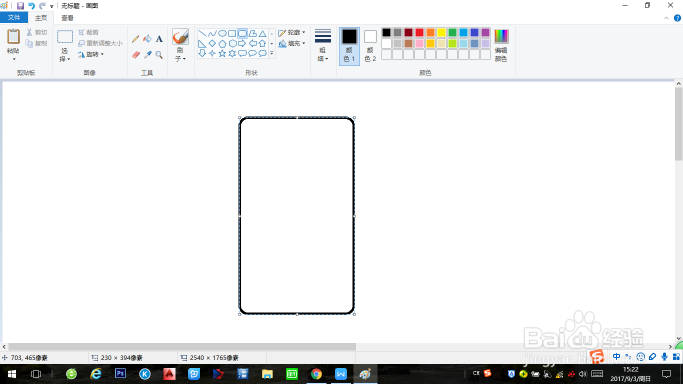The height and width of the screenshot is (384, 683).
Task: Click the Crop icon
Action: click(x=81, y=32)
